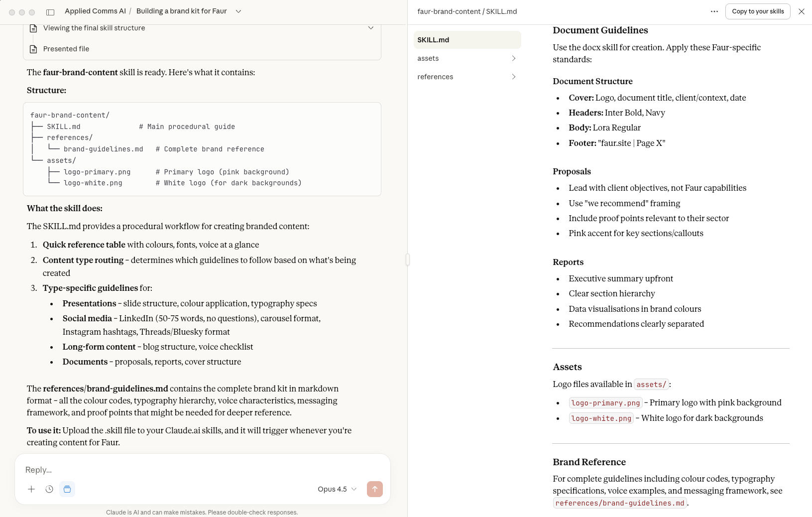The width and height of the screenshot is (812, 517).
Task: Grab the panel divider resize handle
Action: [407, 259]
